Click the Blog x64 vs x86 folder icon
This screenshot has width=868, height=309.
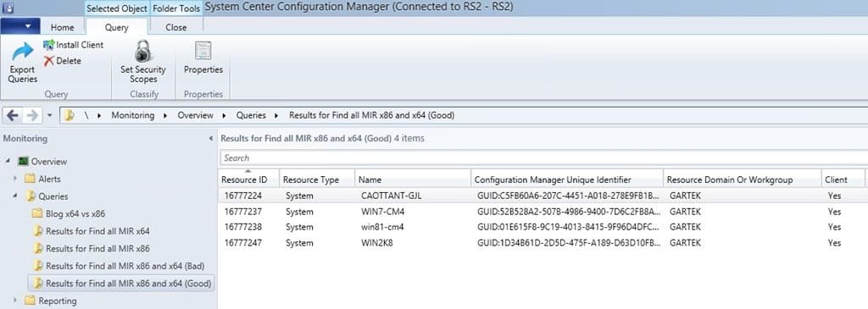click(x=37, y=213)
